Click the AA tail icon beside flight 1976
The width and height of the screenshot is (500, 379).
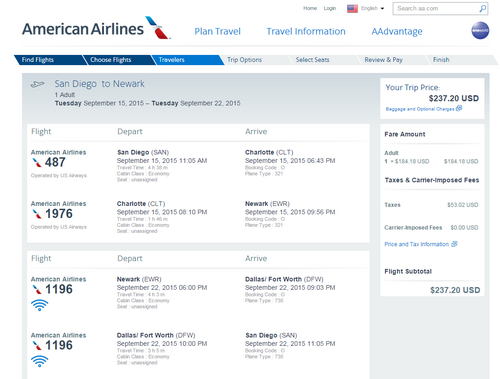coord(37,214)
